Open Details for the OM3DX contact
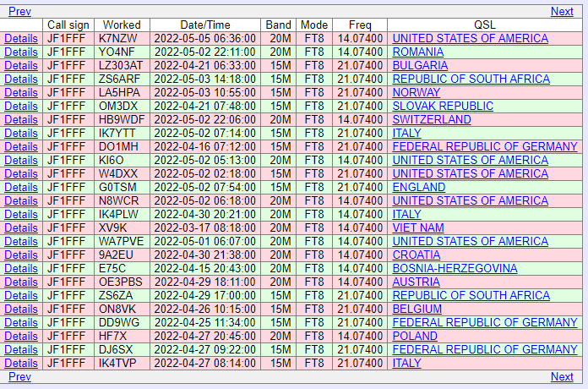This screenshot has width=588, height=389. point(21,106)
